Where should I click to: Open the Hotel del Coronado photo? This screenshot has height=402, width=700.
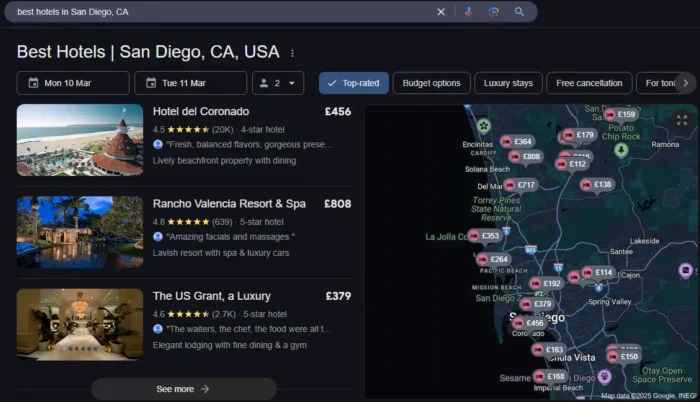[80, 140]
